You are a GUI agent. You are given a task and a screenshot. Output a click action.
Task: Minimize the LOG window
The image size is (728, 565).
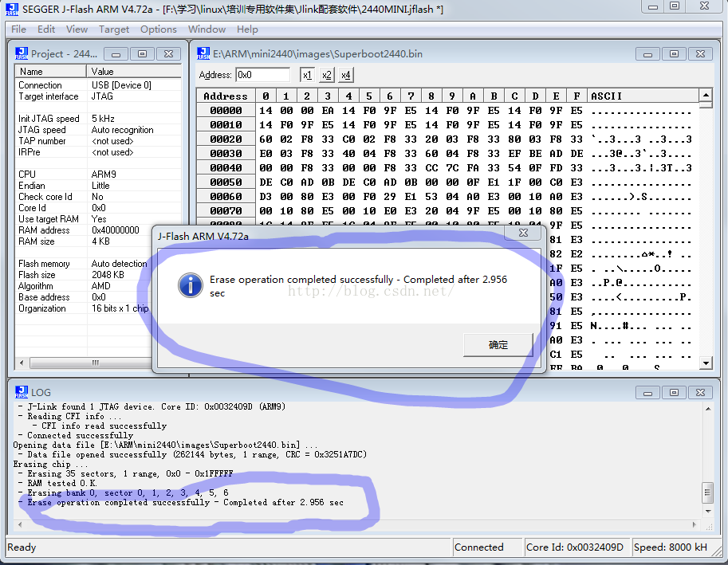click(647, 392)
